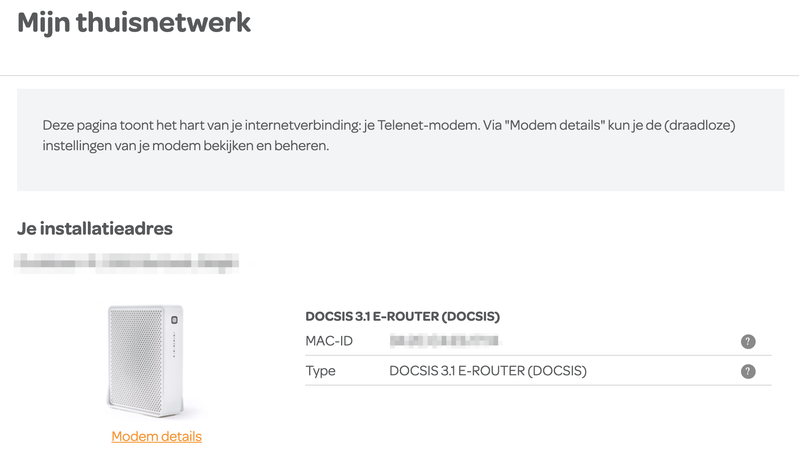Click the LED indicator strip on the modem

click(x=173, y=346)
